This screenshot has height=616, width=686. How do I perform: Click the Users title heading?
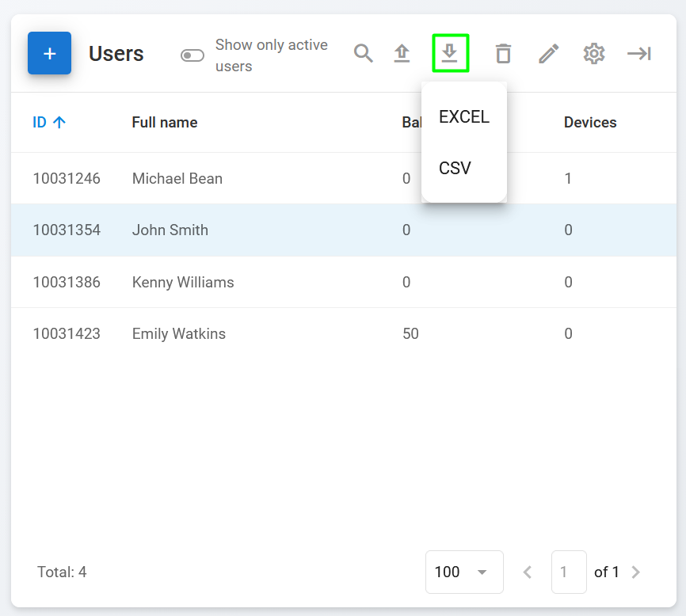pyautogui.click(x=116, y=54)
